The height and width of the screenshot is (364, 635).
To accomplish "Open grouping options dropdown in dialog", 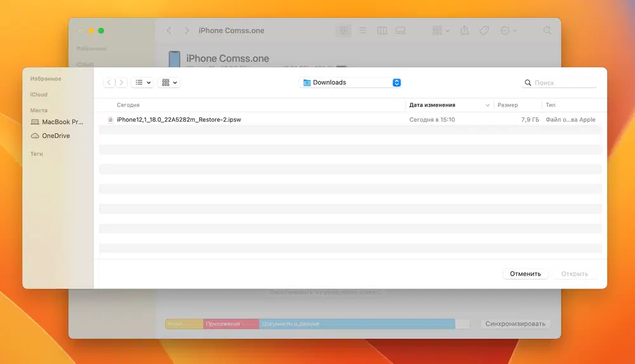I will click(x=170, y=82).
